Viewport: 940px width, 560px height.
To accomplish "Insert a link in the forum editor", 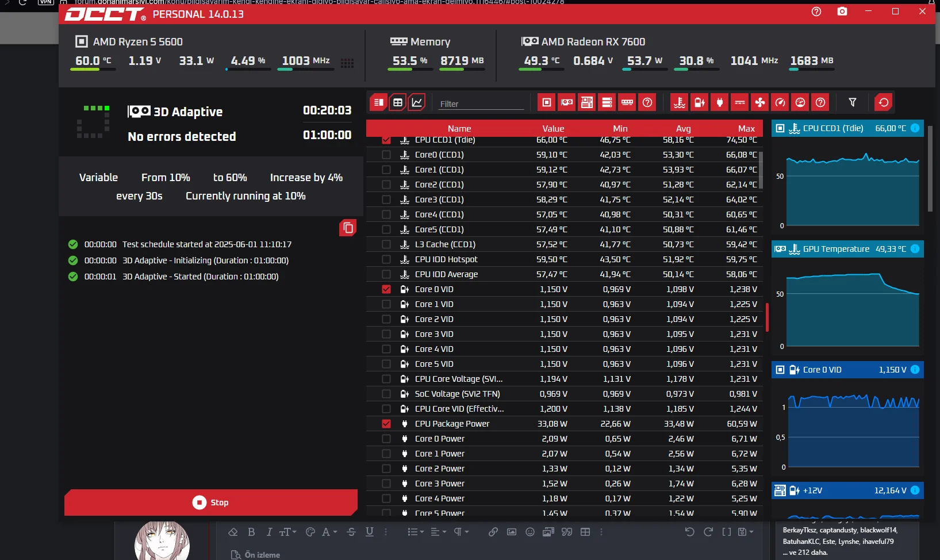I will coord(493,532).
